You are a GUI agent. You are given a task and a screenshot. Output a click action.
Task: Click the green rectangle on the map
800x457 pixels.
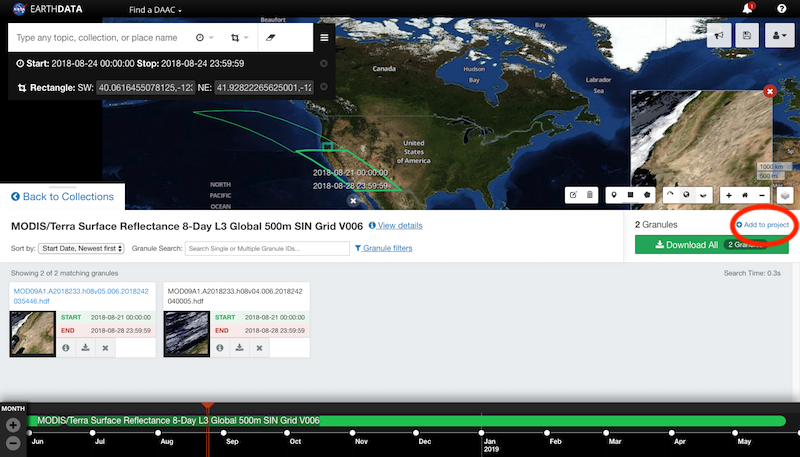[328, 147]
